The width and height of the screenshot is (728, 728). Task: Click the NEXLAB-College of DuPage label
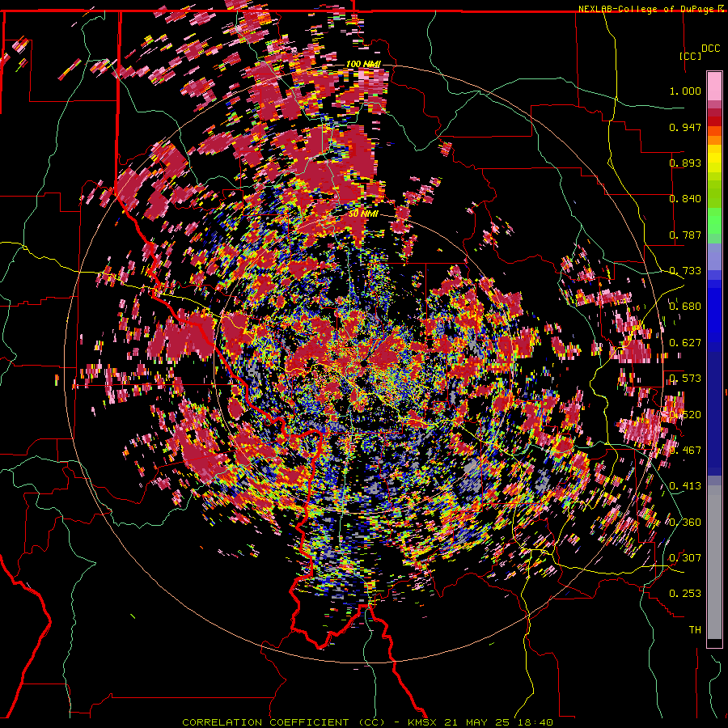tap(647, 9)
